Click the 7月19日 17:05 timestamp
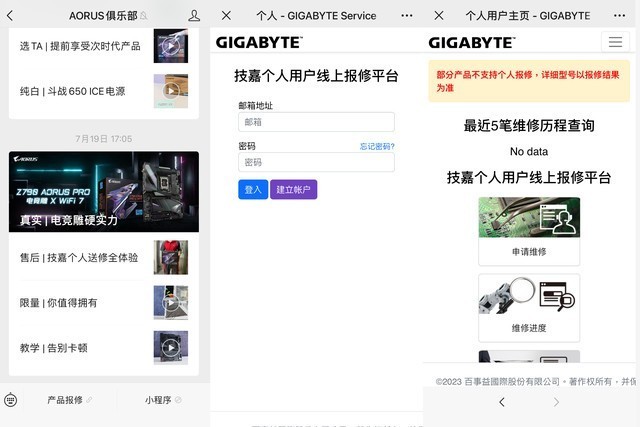Viewport: 640px width, 427px height. pyautogui.click(x=104, y=139)
